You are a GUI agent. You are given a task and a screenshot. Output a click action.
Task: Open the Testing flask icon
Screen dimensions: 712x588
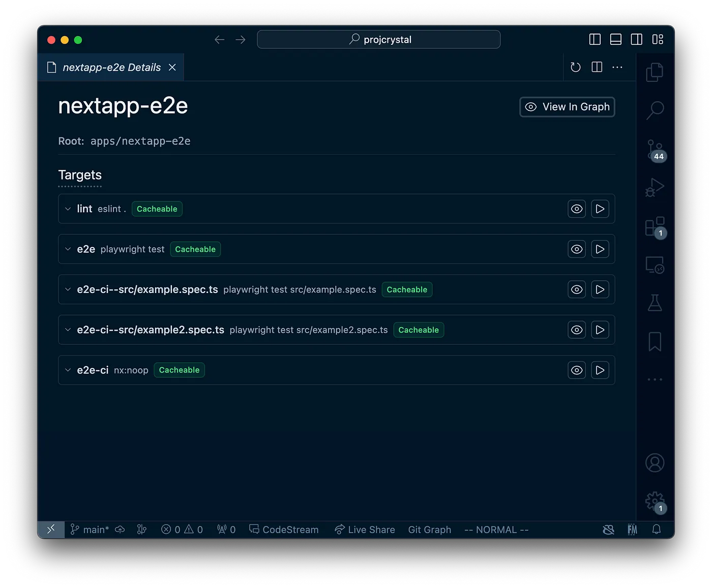pyautogui.click(x=655, y=303)
